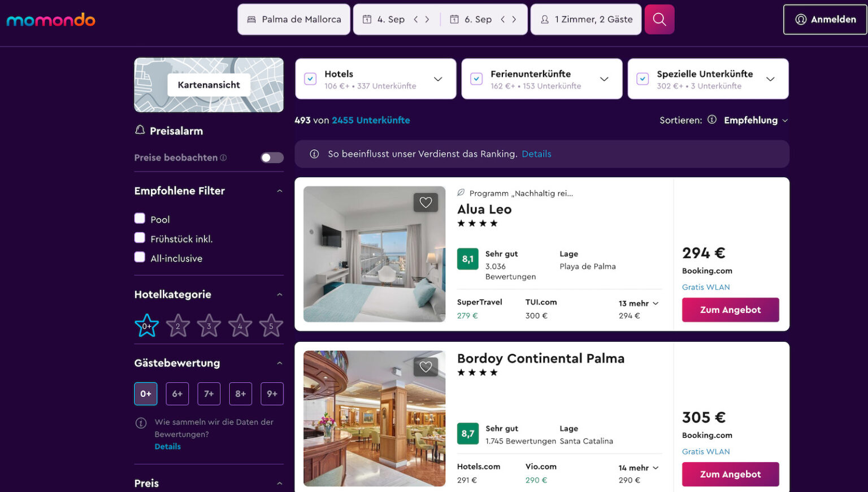The image size is (868, 492).
Task: Open the Empfehlung sort dropdown
Action: pyautogui.click(x=756, y=120)
